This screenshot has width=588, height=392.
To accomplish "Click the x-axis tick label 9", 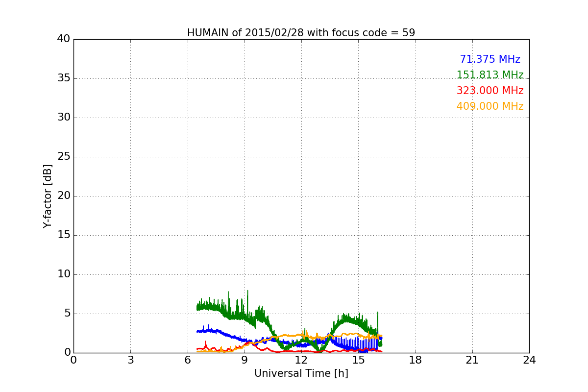I will coord(245,360).
